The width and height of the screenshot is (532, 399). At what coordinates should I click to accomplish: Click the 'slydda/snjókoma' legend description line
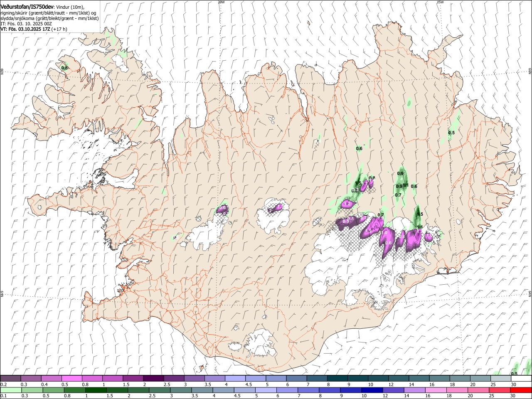coord(49,18)
